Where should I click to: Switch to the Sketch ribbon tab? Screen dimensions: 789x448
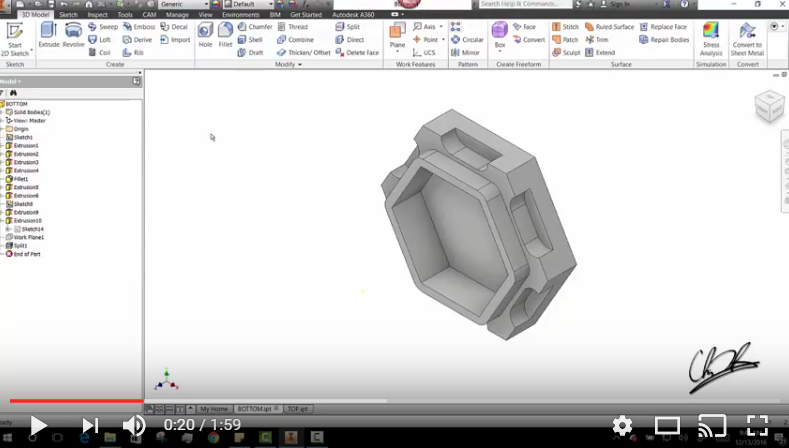point(68,15)
